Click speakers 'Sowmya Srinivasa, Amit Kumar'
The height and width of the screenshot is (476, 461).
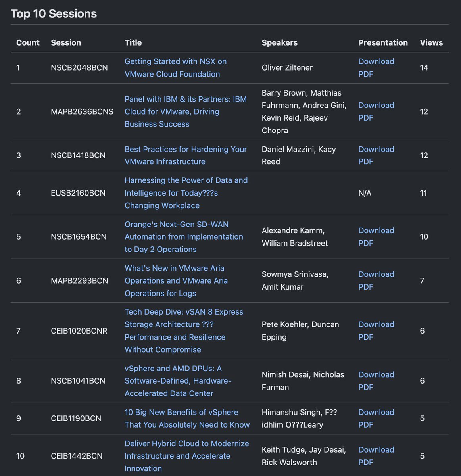(x=295, y=280)
